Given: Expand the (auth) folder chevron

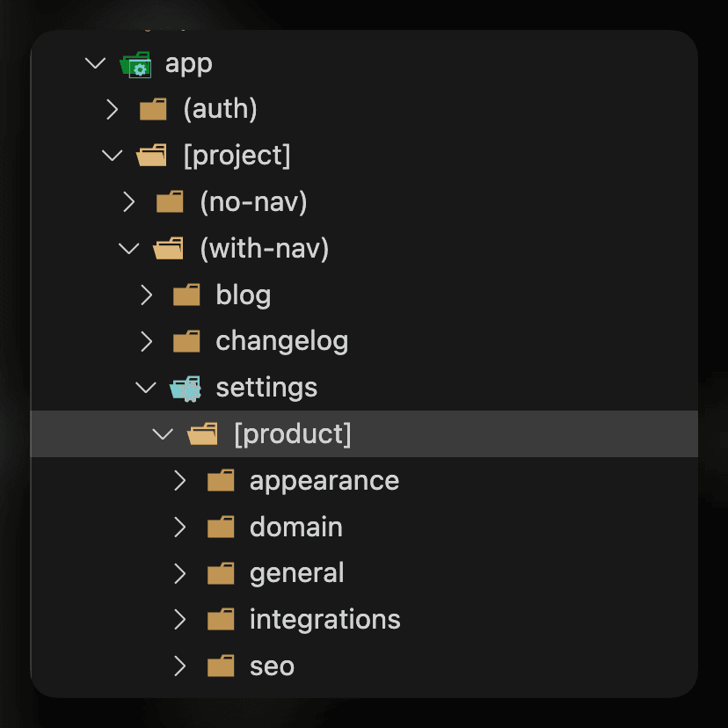Looking at the screenshot, I should pos(112,110).
